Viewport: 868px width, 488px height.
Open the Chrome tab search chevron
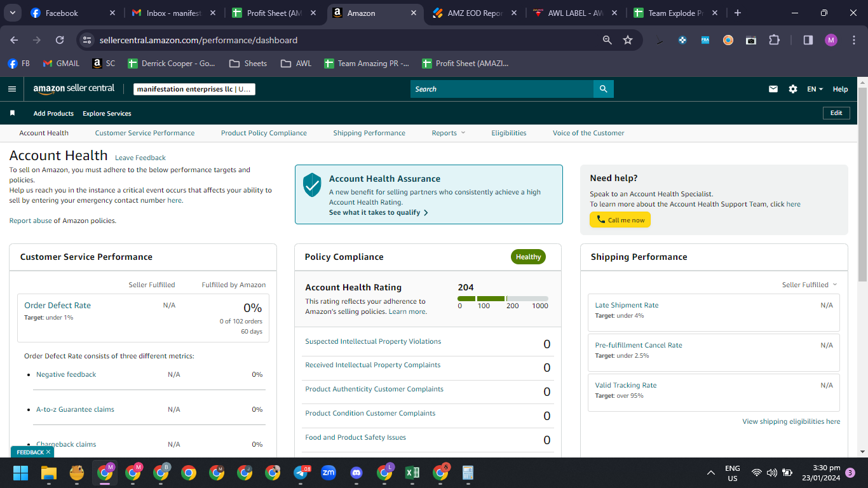pos(13,13)
